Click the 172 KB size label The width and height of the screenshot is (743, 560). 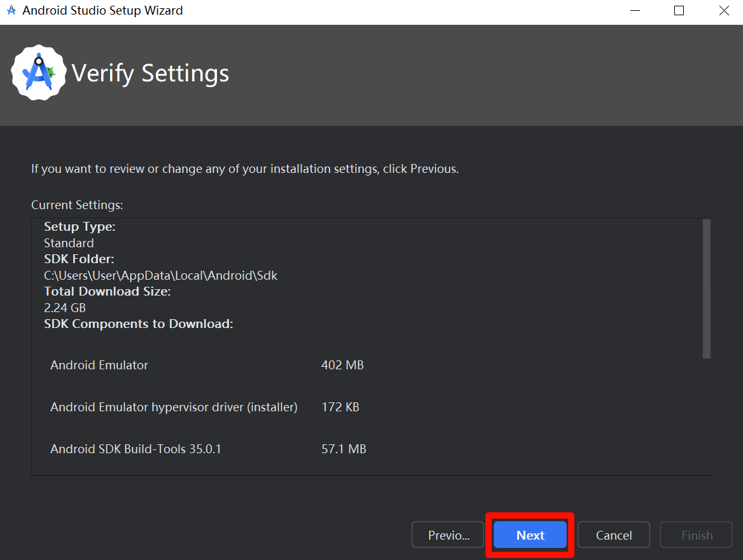tap(340, 407)
